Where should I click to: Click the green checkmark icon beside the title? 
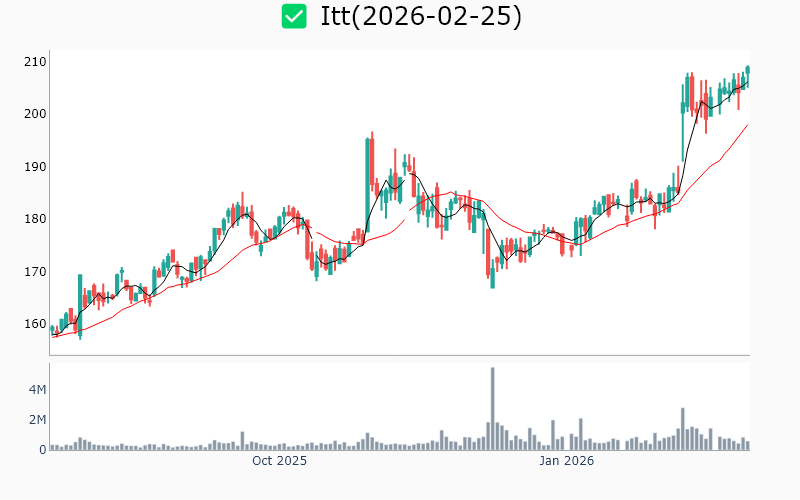294,16
